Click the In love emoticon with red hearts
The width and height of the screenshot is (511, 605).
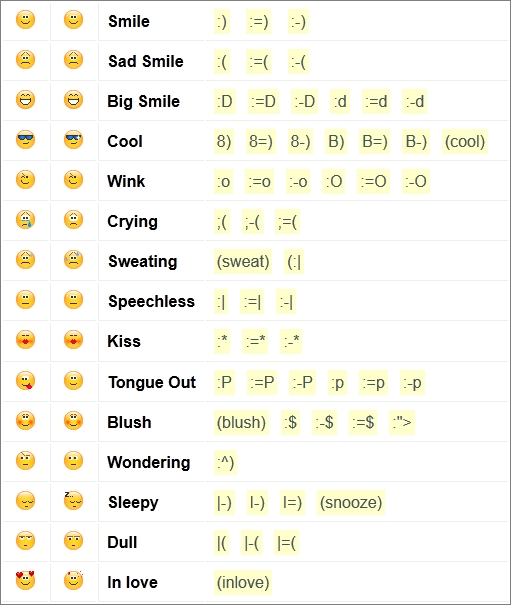(x=25, y=580)
